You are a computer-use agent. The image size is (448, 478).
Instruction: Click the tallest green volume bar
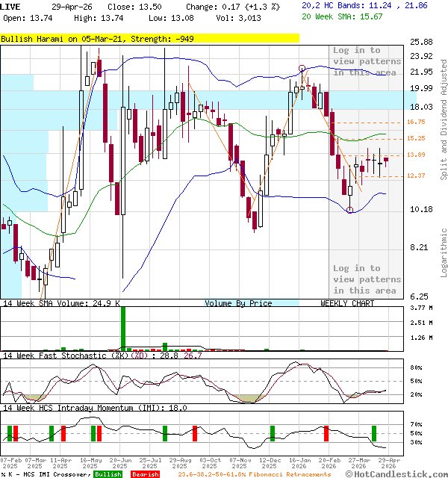pos(122,327)
